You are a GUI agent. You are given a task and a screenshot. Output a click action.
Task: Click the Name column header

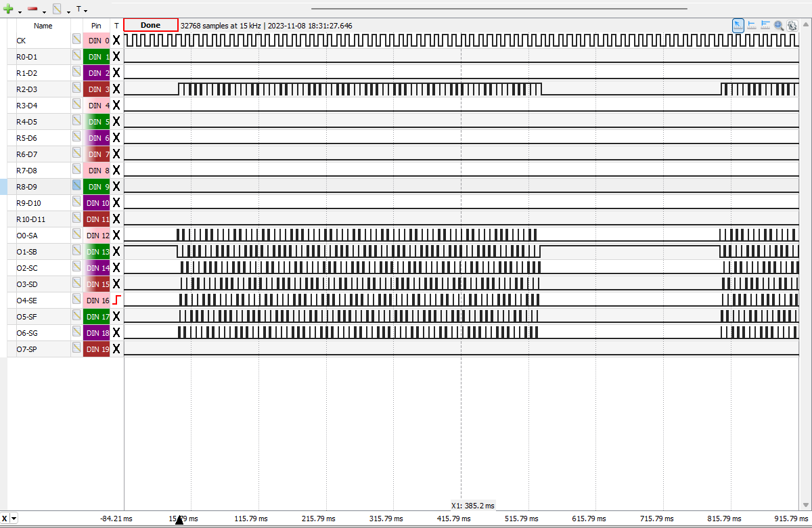(43, 26)
